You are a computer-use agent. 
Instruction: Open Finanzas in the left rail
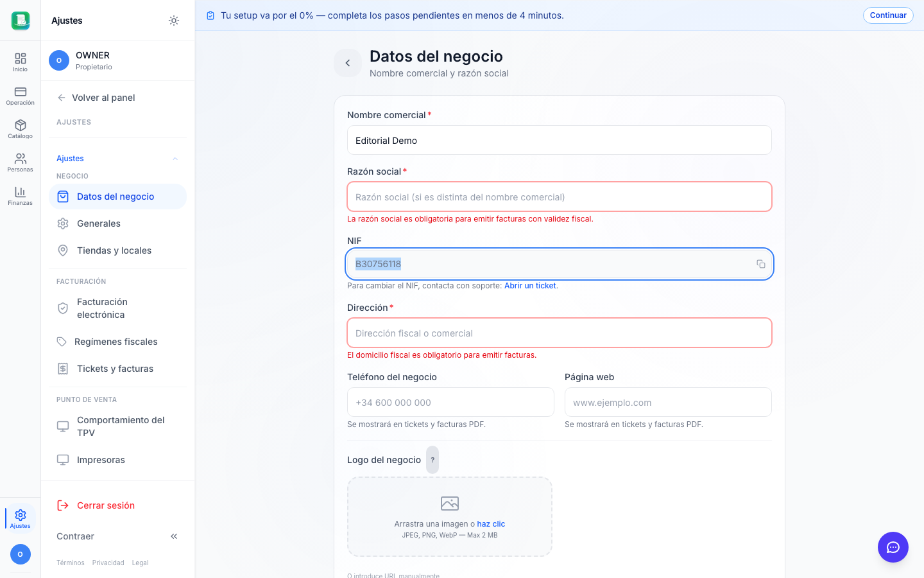pyautogui.click(x=21, y=196)
